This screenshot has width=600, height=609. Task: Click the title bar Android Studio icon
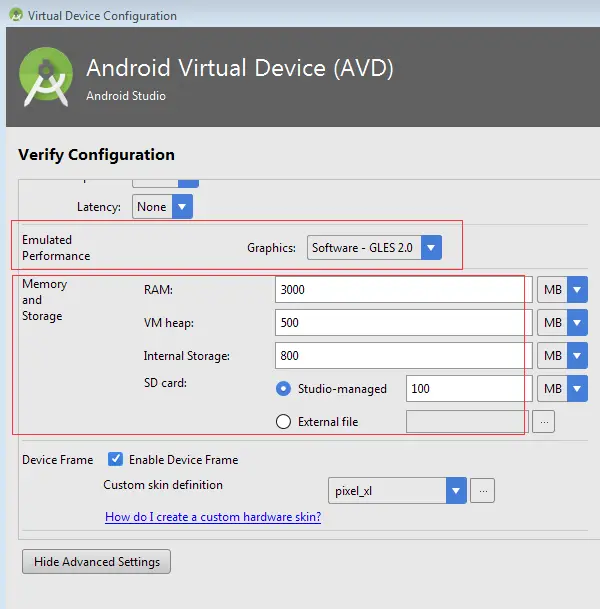coord(16,15)
